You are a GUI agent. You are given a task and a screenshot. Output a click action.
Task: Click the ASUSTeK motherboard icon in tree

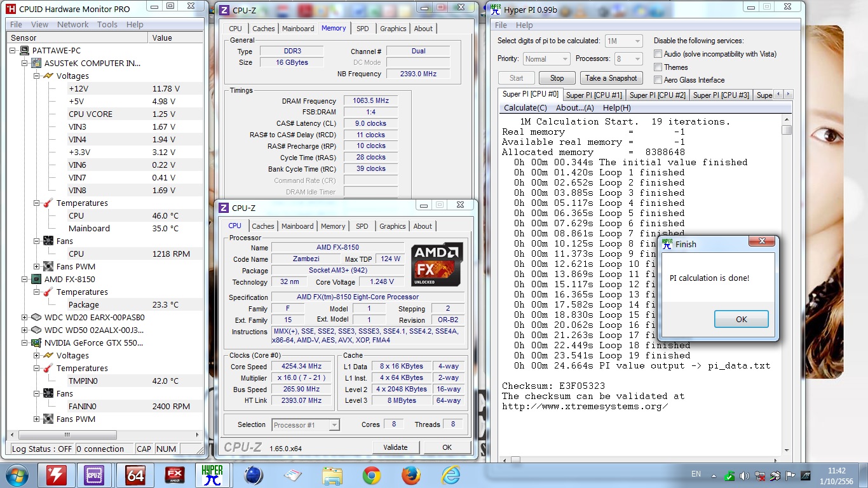[x=37, y=64]
